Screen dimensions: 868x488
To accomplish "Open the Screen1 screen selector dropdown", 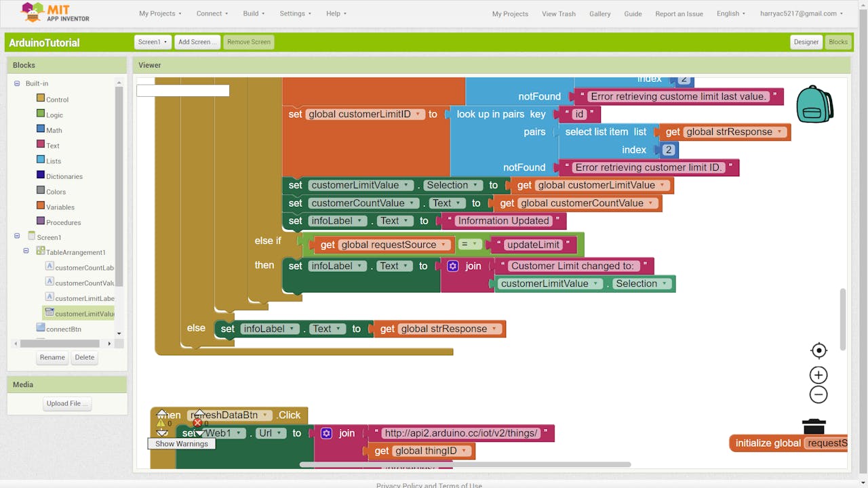I will [x=152, y=42].
